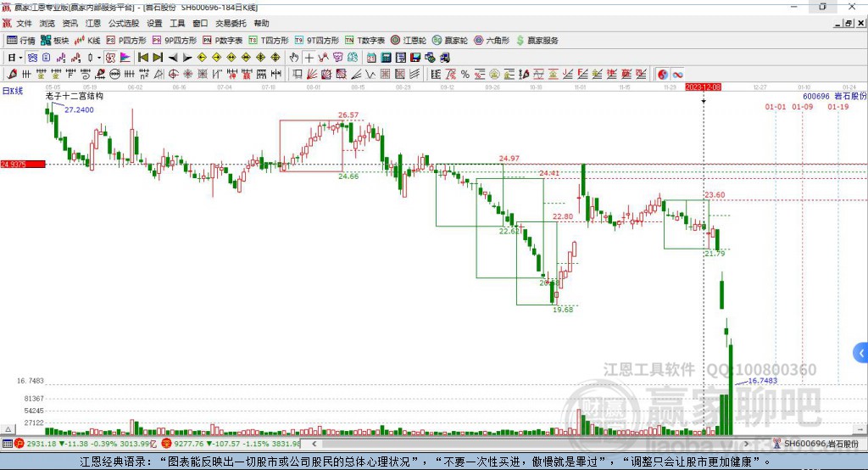Open the T数字表 tool

[x=364, y=41]
